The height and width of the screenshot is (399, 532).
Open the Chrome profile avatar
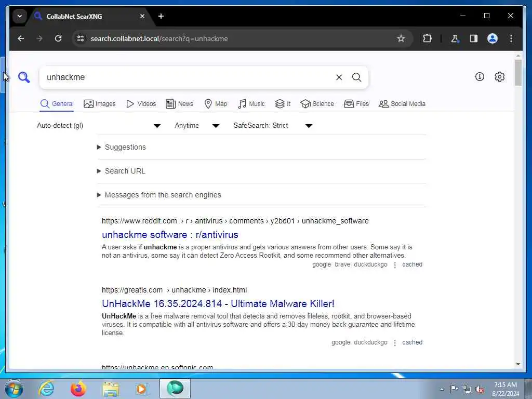(493, 38)
